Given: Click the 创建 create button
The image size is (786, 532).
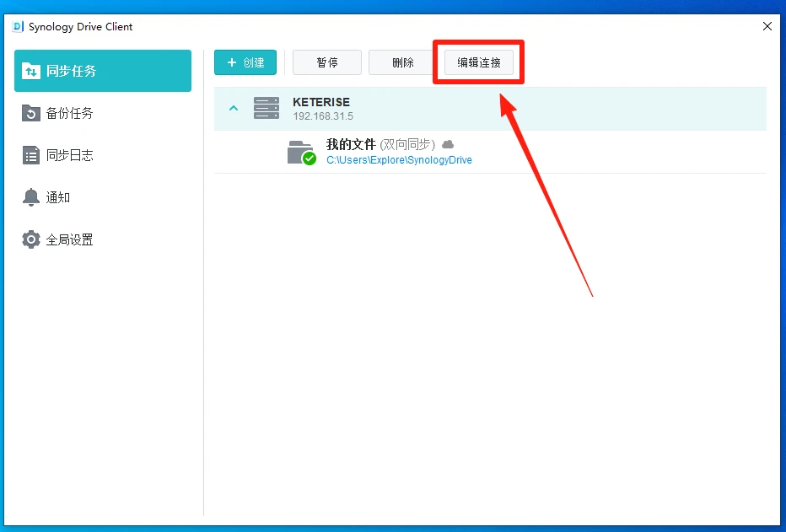Looking at the screenshot, I should pos(245,62).
